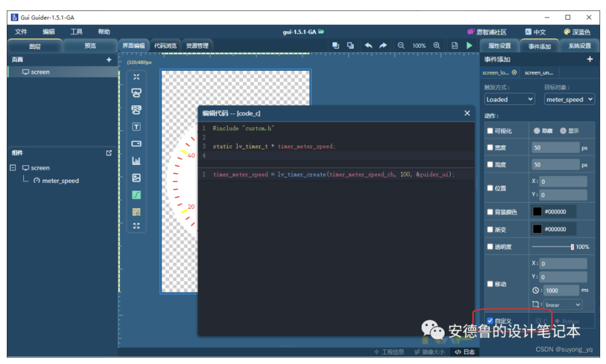Viewport: 606px width, 364px height.
Task: Select the button widget tool
Action: tap(136, 93)
